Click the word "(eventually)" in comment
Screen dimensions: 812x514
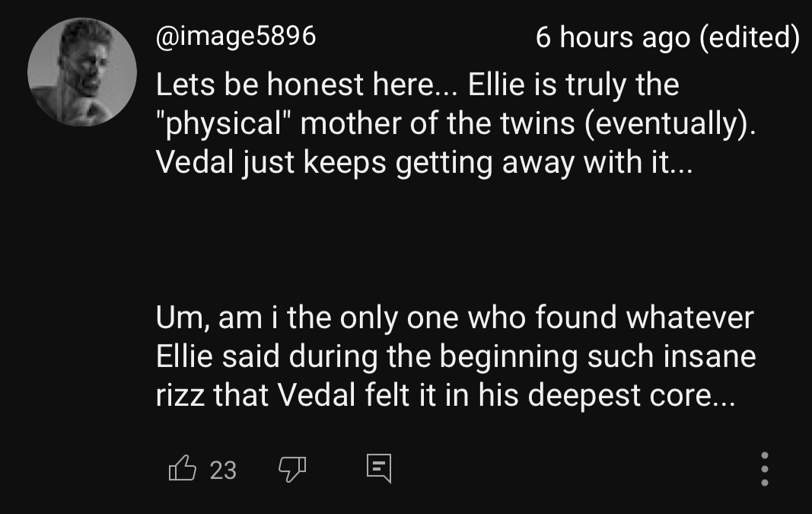pyautogui.click(x=670, y=123)
